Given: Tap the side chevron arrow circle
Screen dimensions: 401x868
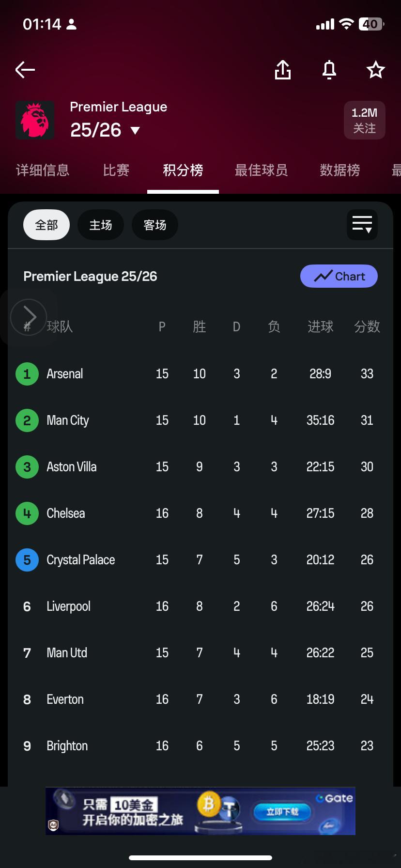Looking at the screenshot, I should click(29, 317).
